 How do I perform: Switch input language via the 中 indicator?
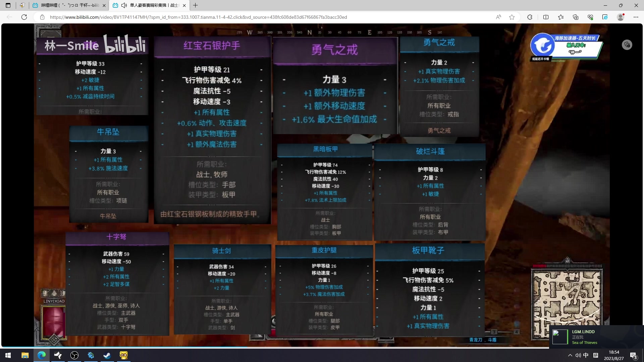pos(586,355)
